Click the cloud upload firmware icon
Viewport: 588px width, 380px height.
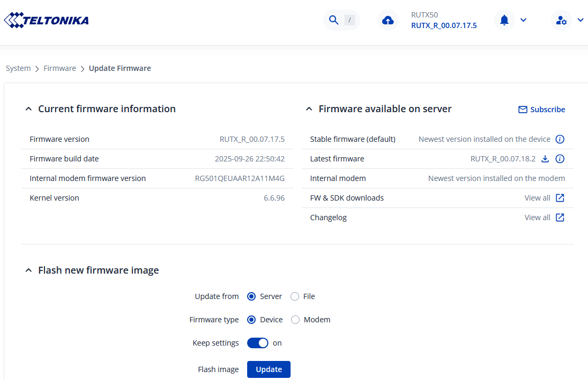tap(388, 21)
